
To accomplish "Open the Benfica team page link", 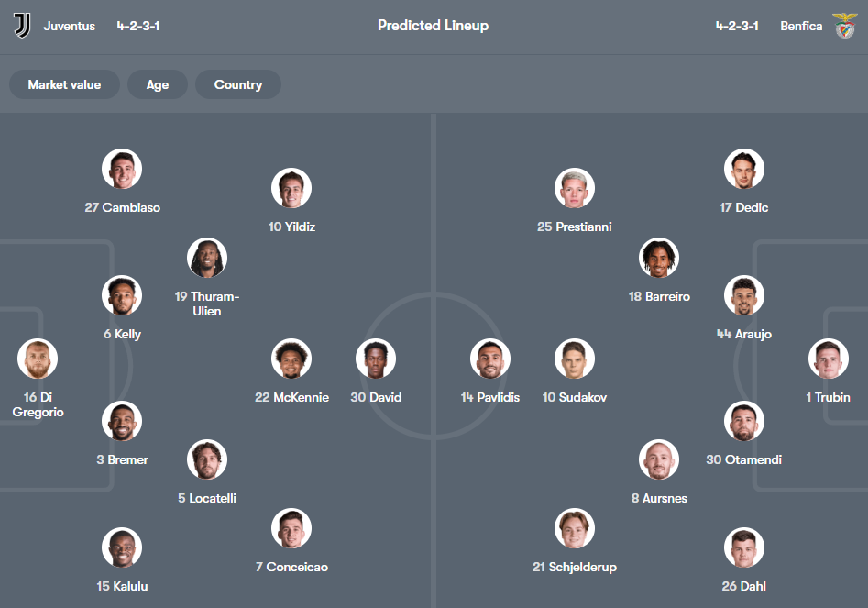I will point(800,26).
